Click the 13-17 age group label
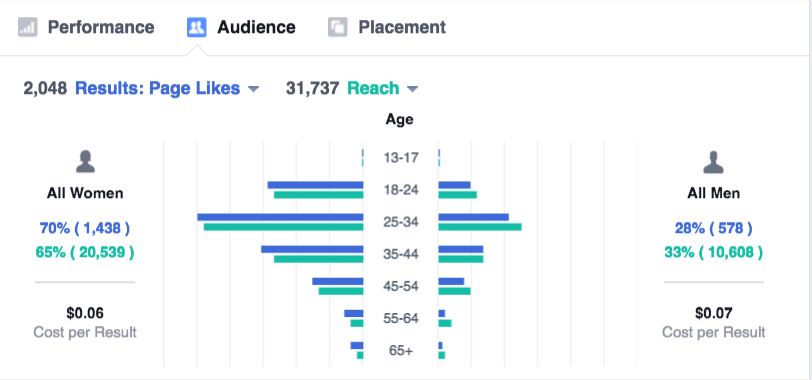The image size is (812, 380). tap(401, 157)
